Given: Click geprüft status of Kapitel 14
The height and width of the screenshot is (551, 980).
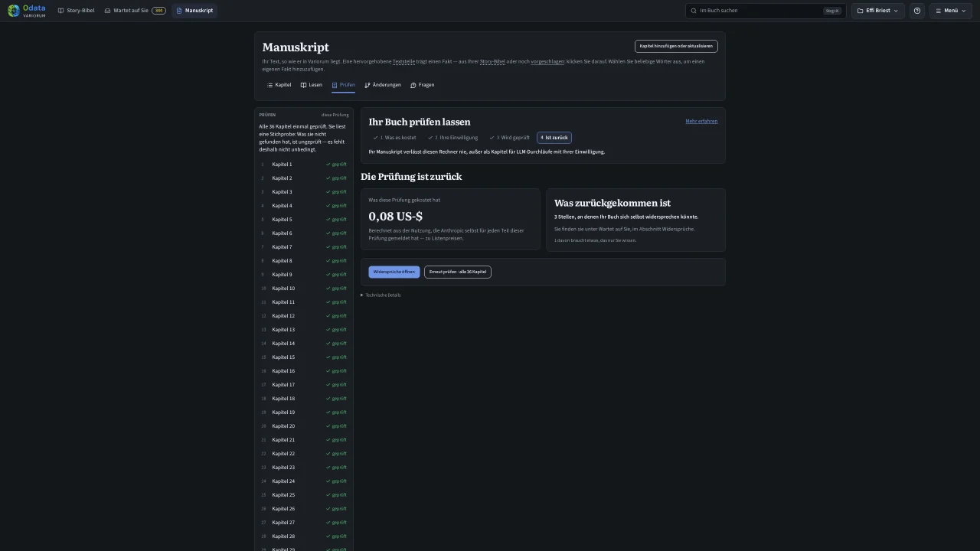Looking at the screenshot, I should coord(337,344).
